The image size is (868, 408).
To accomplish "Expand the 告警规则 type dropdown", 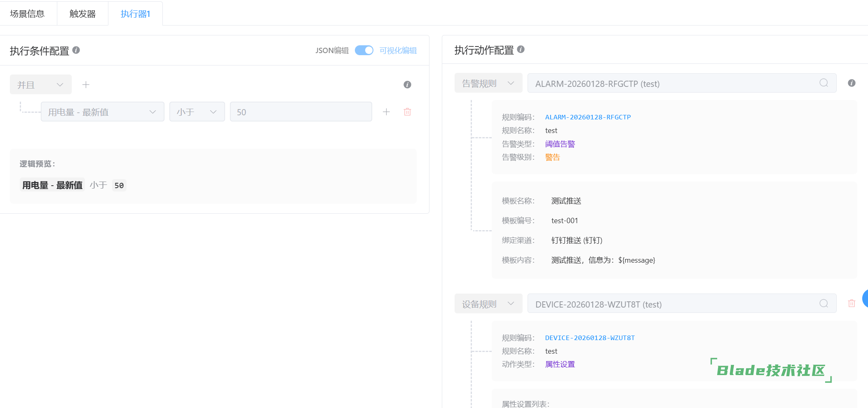I will (x=488, y=84).
